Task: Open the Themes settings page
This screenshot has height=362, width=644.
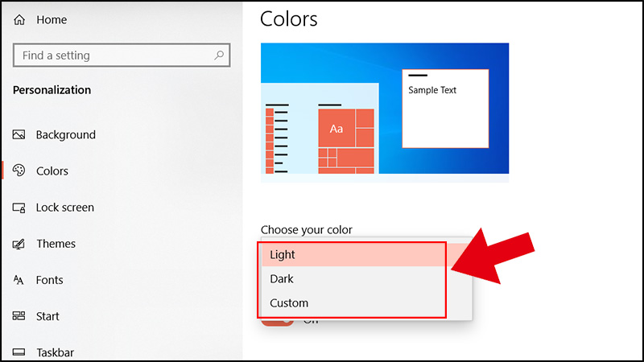Action: click(56, 244)
